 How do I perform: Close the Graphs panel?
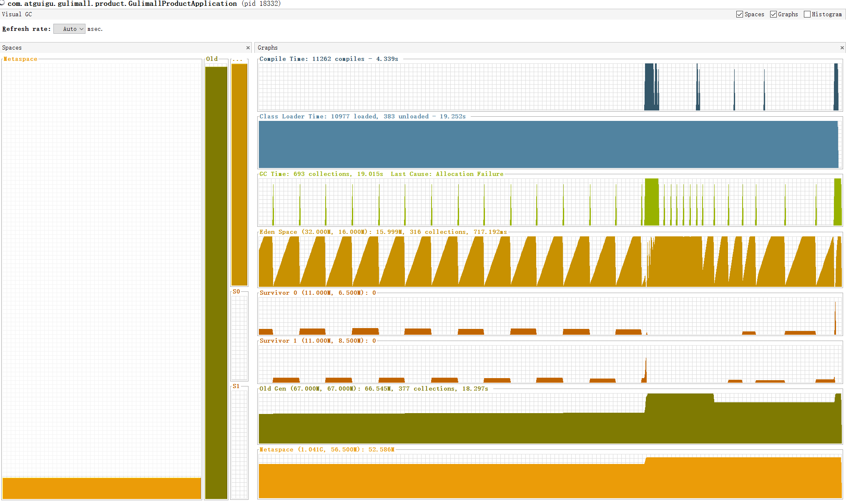point(842,48)
